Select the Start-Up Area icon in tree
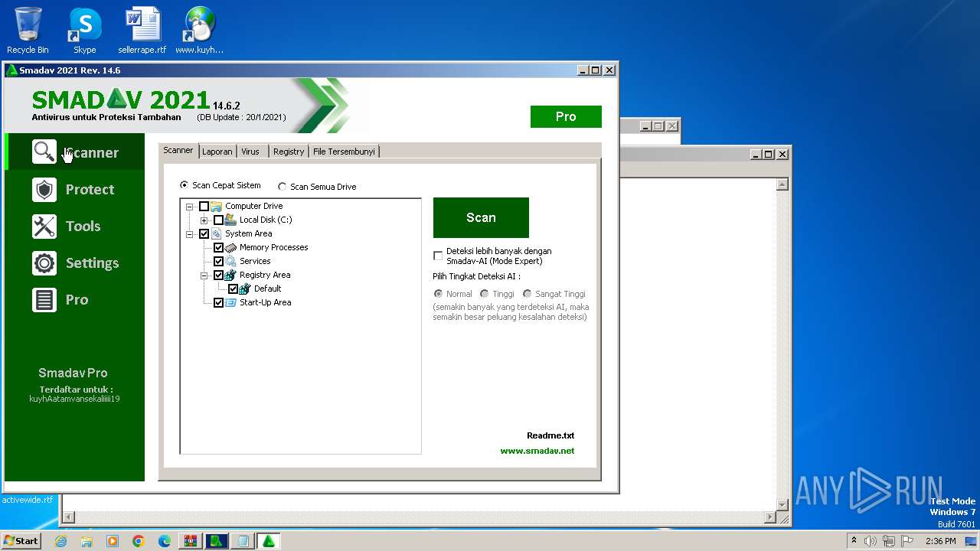980x551 pixels. [230, 302]
